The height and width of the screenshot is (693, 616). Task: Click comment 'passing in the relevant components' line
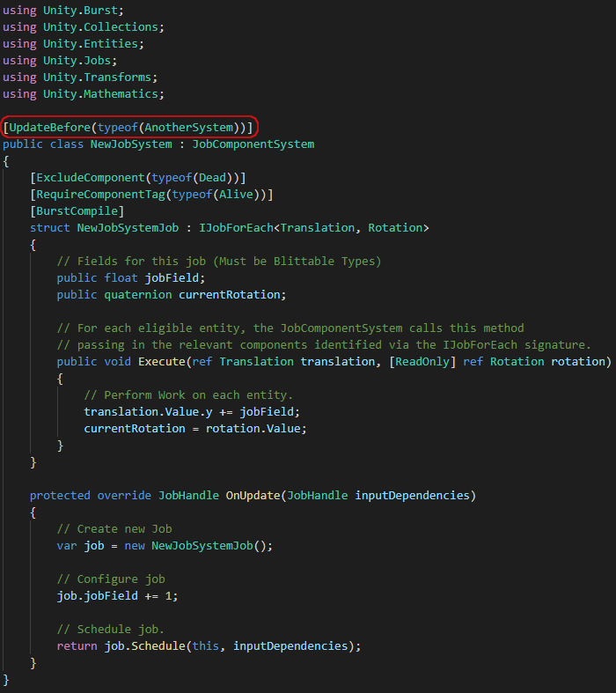324,345
